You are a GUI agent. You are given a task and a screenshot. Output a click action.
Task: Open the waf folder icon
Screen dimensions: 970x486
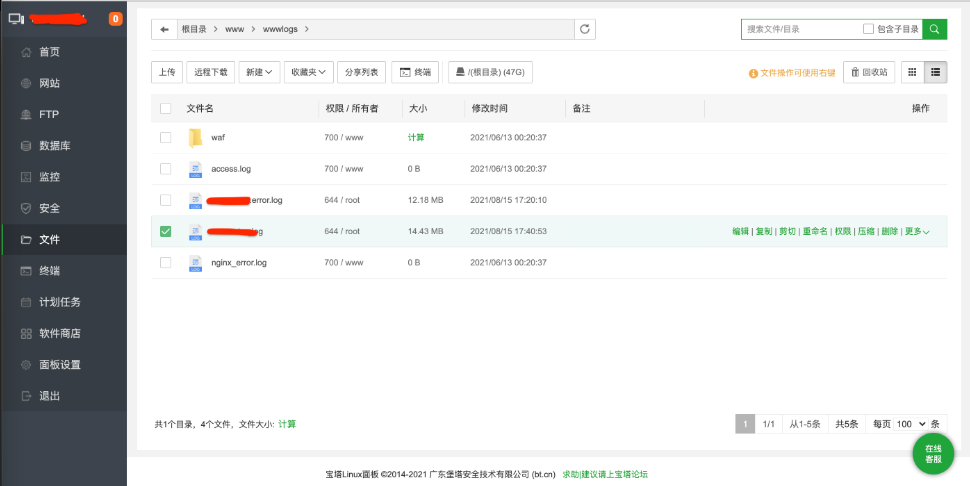tap(195, 137)
